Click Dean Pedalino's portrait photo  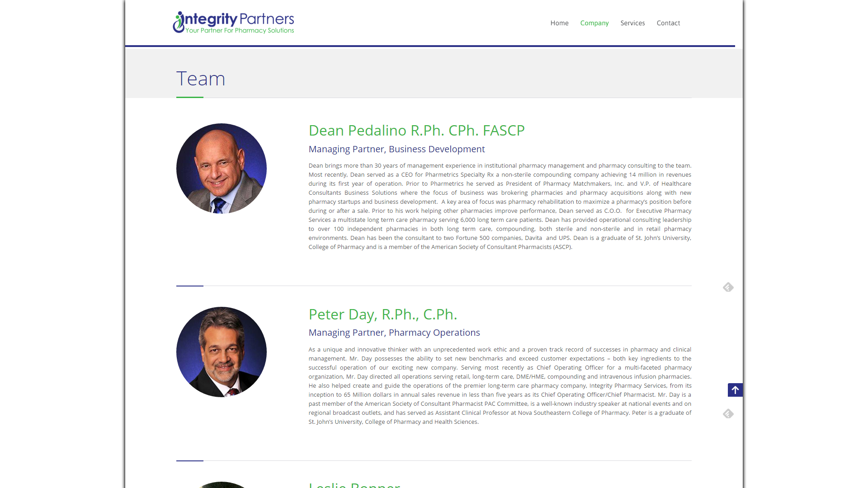pos(222,169)
